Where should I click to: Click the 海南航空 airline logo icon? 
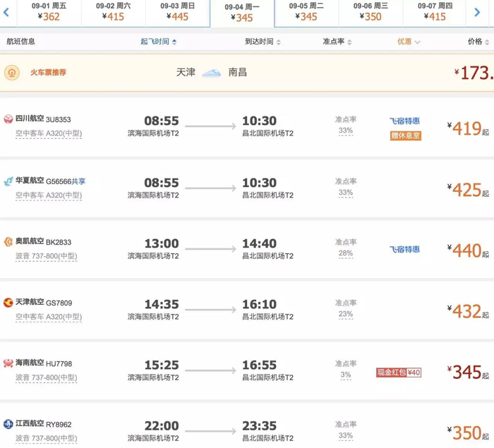point(8,363)
